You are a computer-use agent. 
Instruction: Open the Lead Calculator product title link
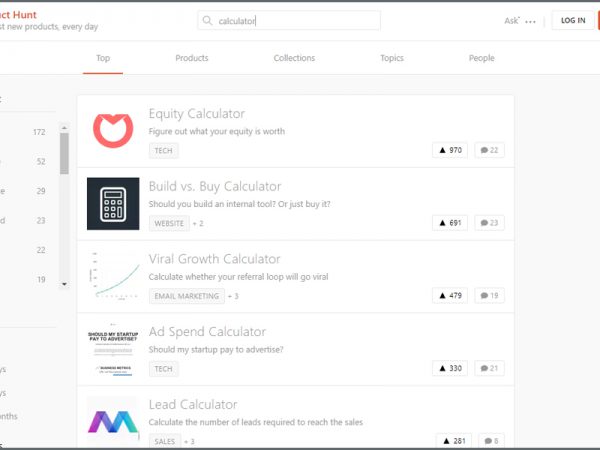[193, 405]
